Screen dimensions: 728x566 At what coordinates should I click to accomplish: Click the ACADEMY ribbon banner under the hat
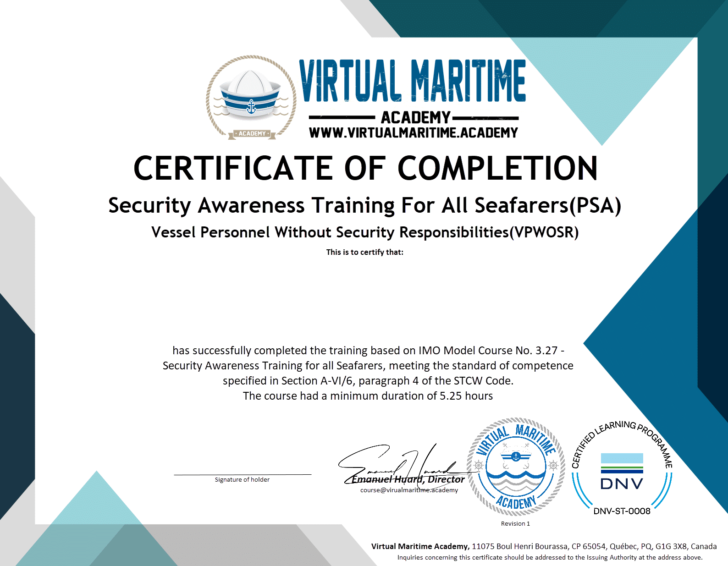pos(252,134)
